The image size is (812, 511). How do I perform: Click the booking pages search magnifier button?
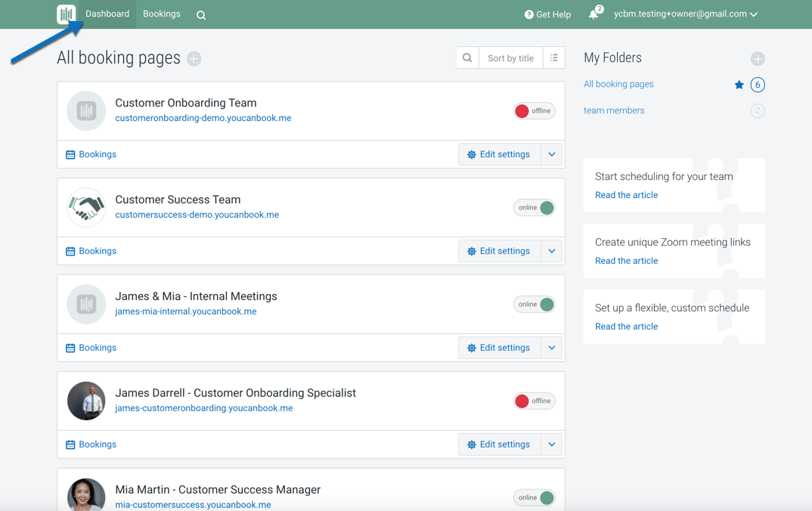[467, 58]
